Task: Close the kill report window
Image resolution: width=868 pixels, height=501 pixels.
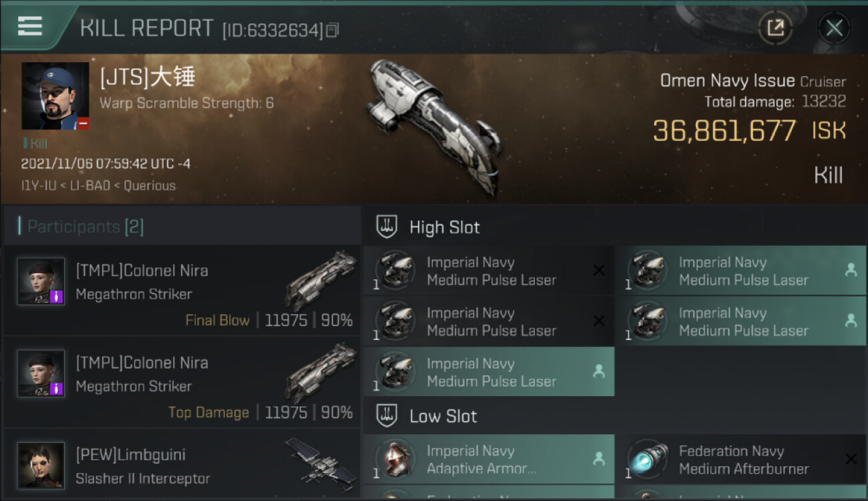Action: 834,28
